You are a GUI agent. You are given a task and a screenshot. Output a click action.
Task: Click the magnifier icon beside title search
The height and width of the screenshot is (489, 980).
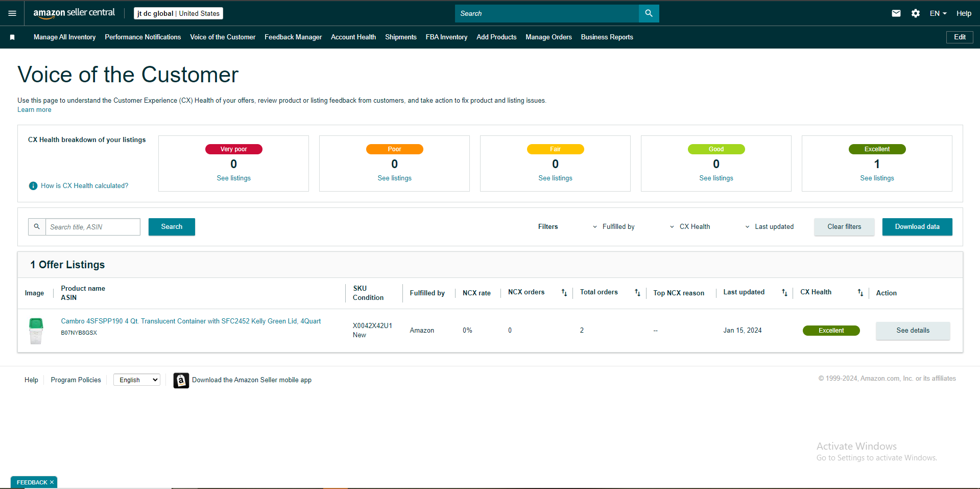[37, 227]
